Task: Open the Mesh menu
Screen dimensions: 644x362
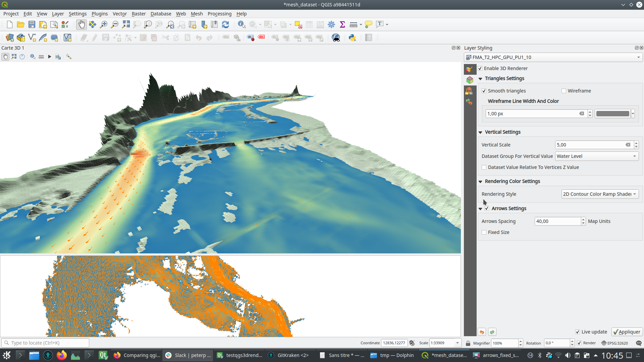Action: click(197, 14)
